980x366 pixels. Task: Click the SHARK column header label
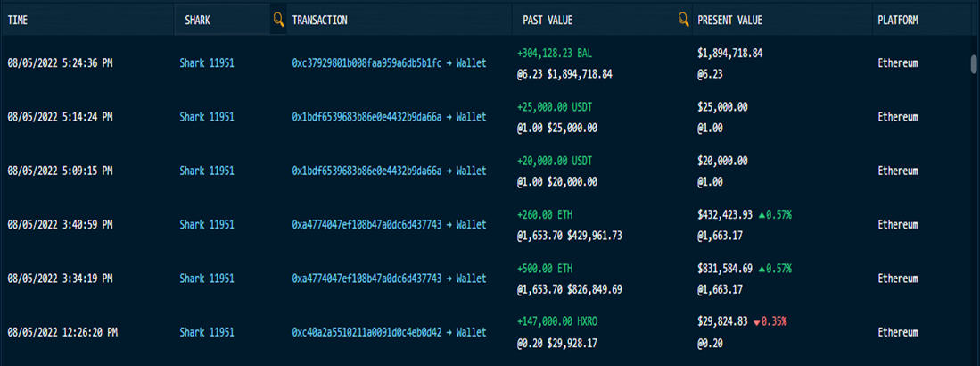[197, 21]
